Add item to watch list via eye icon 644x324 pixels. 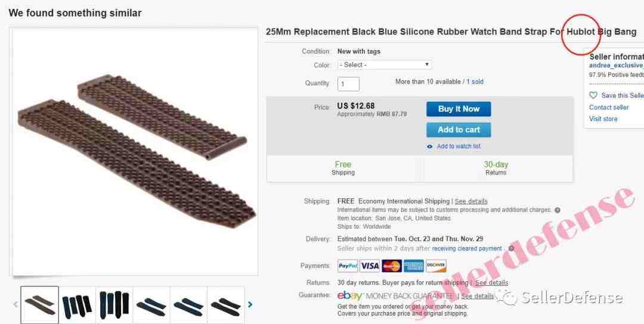click(x=429, y=147)
